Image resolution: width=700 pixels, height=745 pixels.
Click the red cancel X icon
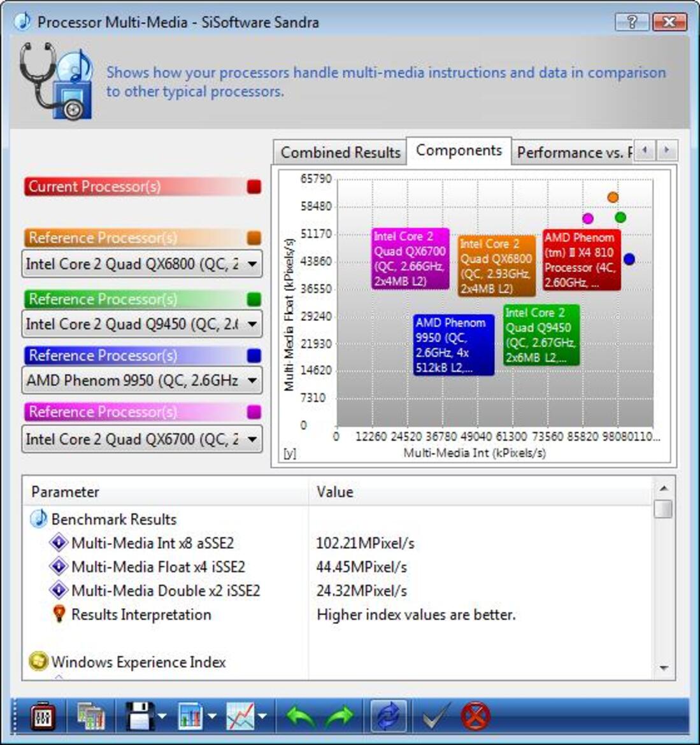[475, 716]
